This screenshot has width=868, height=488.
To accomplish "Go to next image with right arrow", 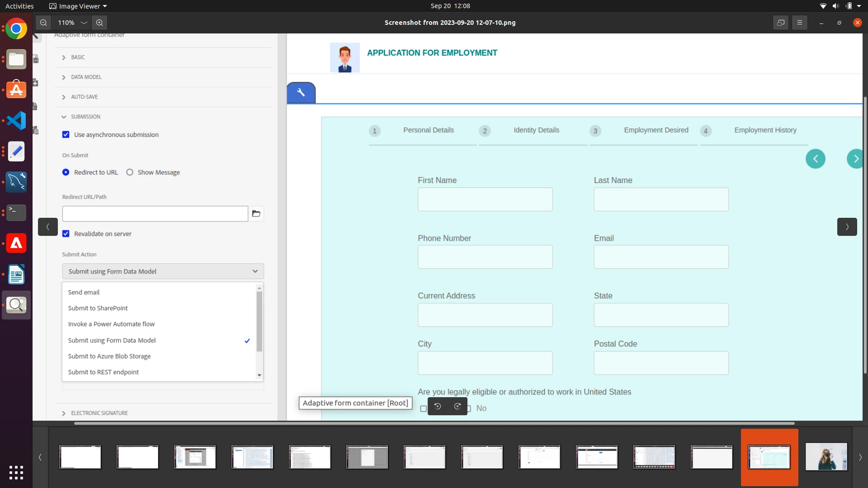I will (847, 227).
